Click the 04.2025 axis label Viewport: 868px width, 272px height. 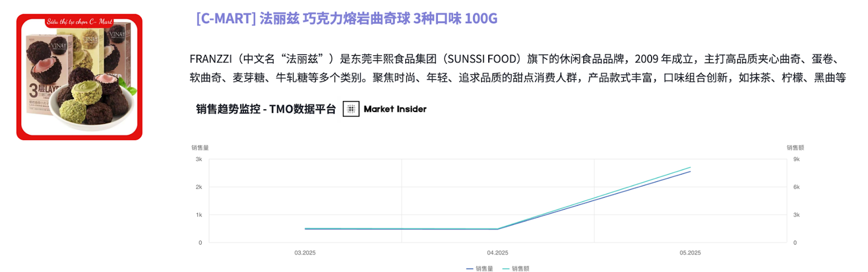click(x=497, y=253)
